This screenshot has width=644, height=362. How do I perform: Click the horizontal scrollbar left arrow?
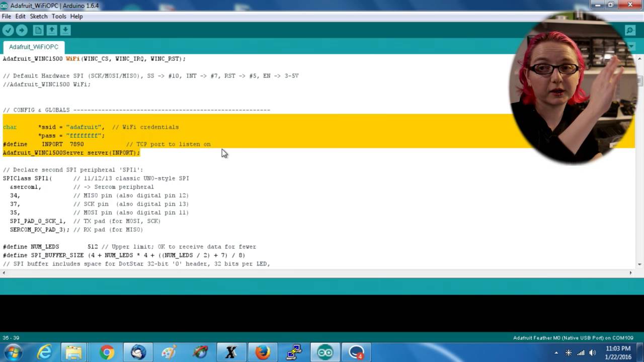[x=4, y=273]
